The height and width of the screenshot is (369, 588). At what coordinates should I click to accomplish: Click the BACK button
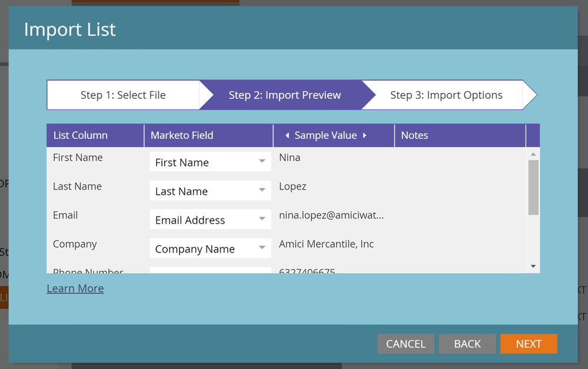click(467, 344)
